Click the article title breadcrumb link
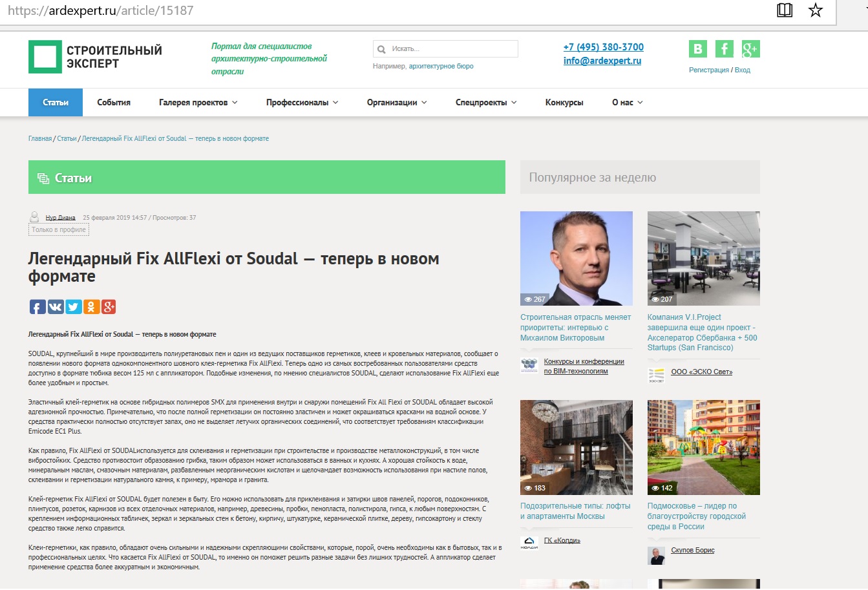The height and width of the screenshot is (590, 868). coord(175,139)
